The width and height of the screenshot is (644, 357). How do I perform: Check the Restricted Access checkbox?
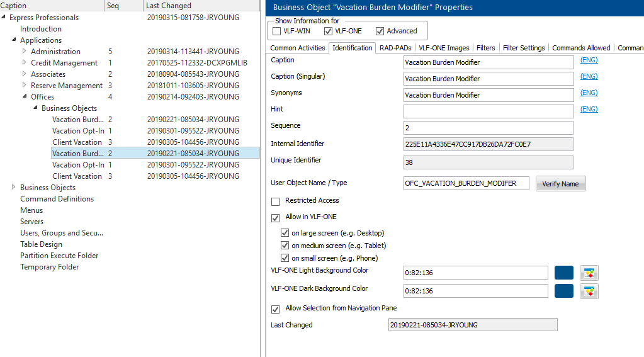[x=275, y=201]
